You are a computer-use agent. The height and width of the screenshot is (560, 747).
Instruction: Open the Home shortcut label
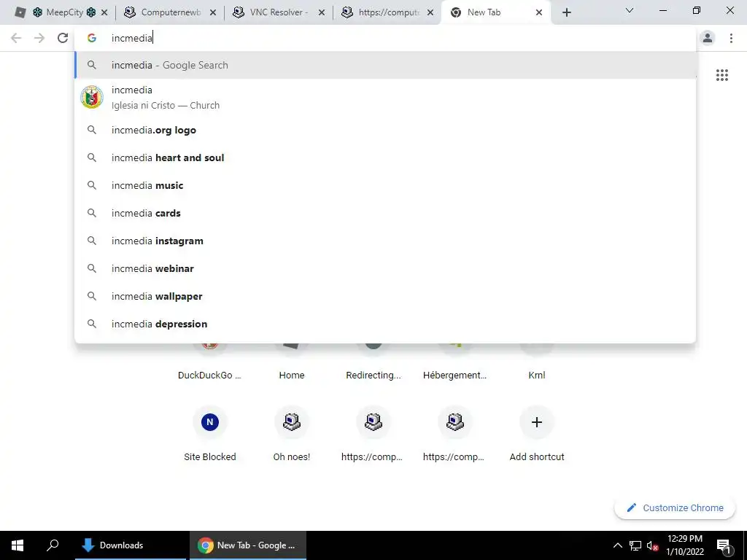292,376
